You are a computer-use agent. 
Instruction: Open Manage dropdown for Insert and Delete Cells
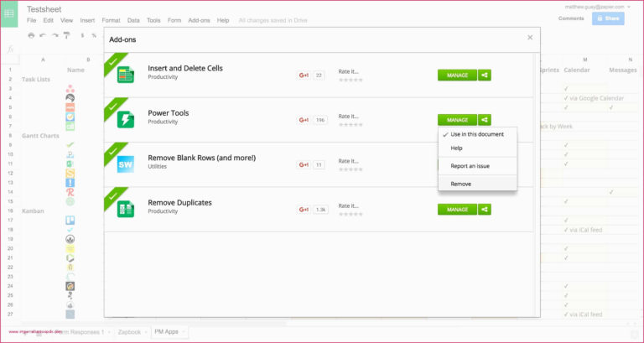[457, 75]
